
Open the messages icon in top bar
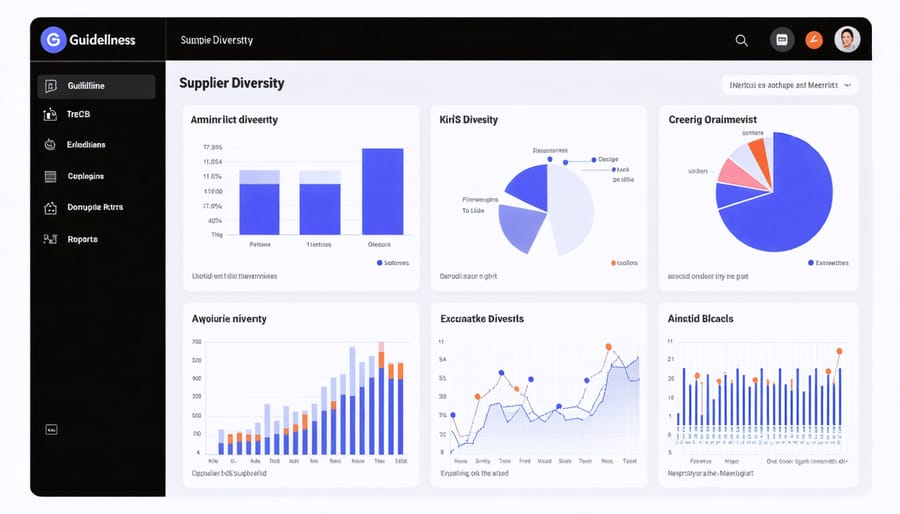782,40
